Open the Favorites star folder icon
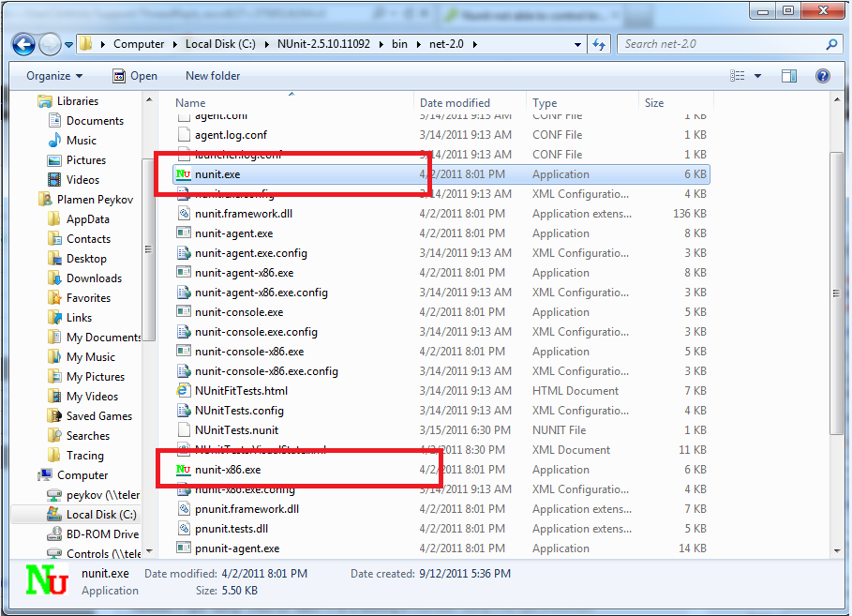This screenshot has width=852, height=616. (54, 298)
